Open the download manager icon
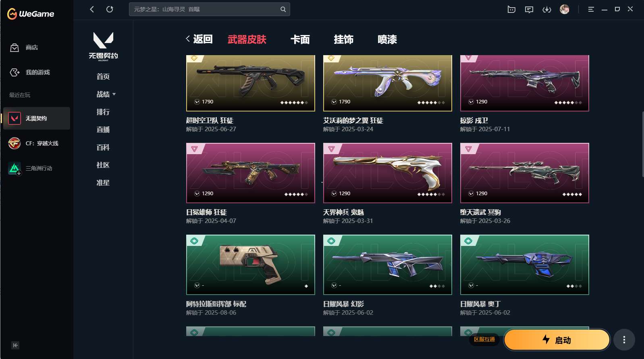644x359 pixels. (547, 9)
